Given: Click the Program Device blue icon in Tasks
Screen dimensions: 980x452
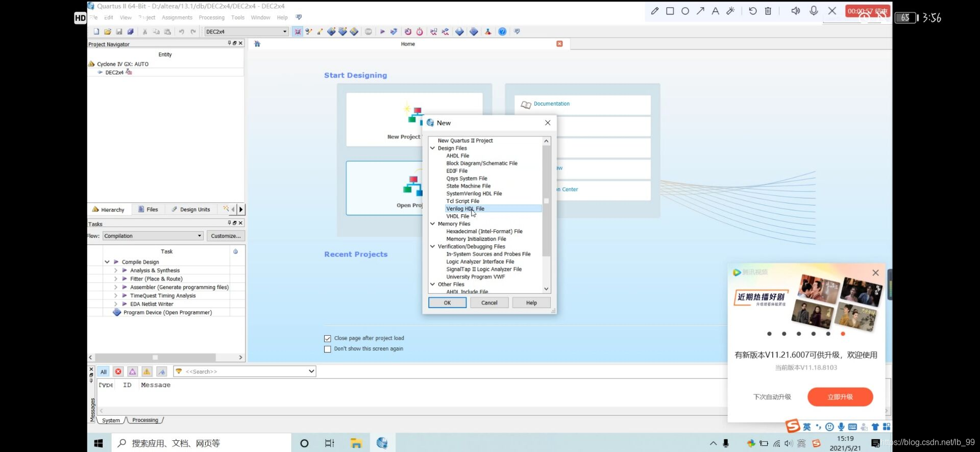Looking at the screenshot, I should (117, 312).
